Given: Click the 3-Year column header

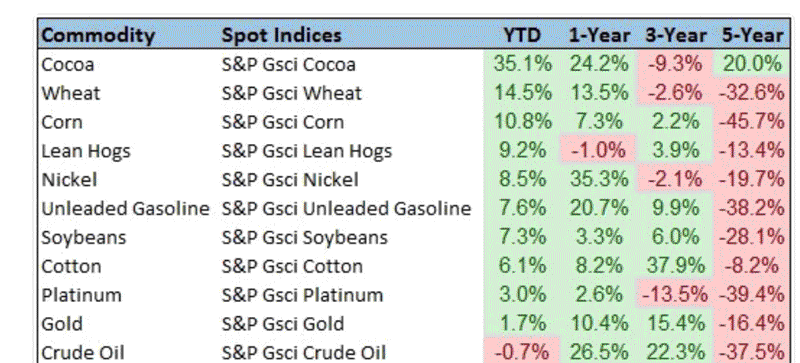Looking at the screenshot, I should tap(676, 35).
